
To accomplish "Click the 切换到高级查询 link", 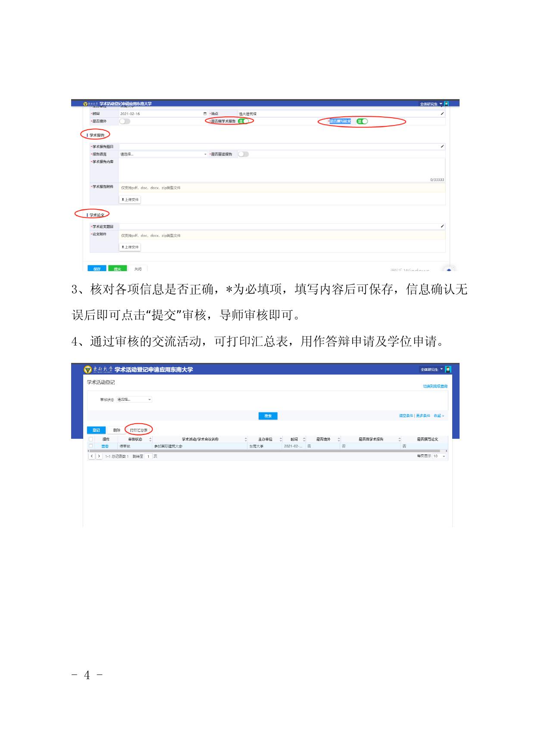I will 435,386.
